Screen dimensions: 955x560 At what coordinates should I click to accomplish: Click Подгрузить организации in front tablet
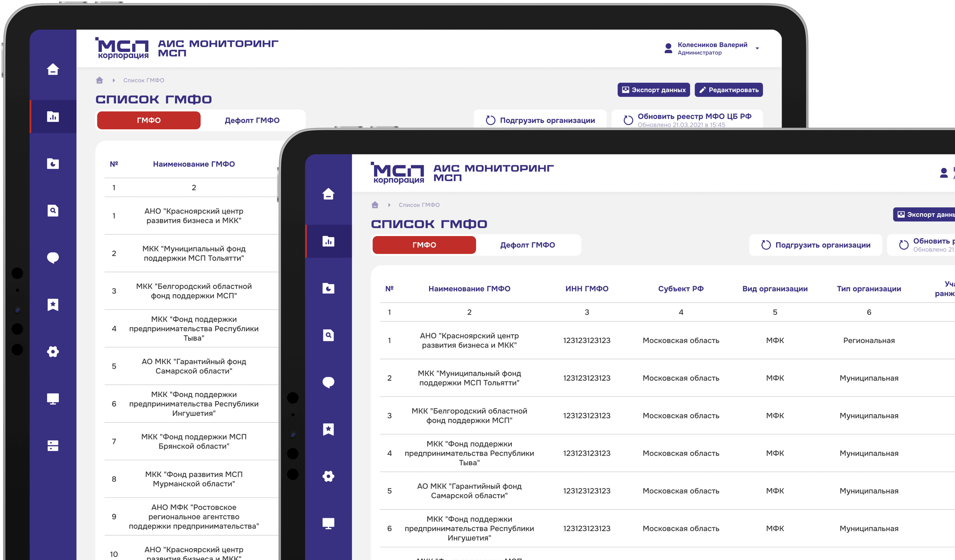tap(815, 245)
